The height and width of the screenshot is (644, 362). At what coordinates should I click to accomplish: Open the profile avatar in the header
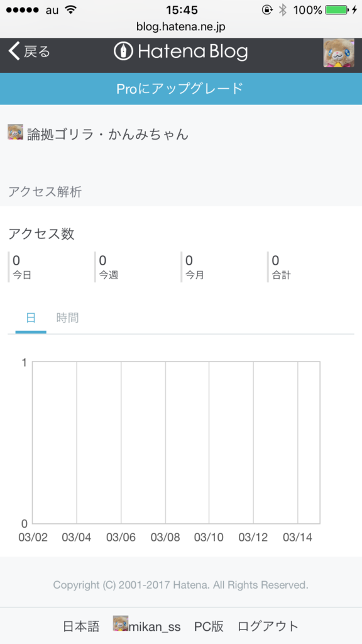[x=339, y=53]
